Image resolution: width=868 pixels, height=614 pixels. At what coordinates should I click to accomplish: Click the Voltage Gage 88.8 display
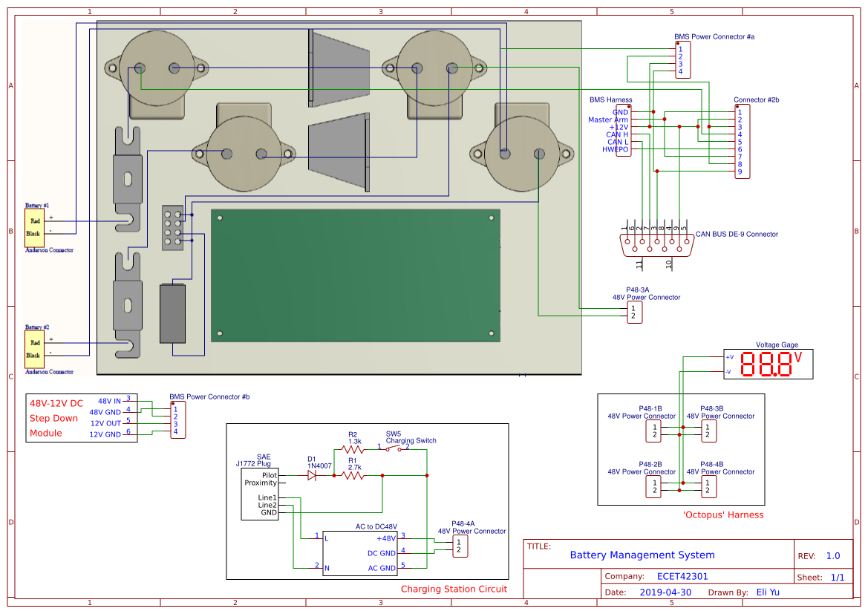[x=769, y=365]
